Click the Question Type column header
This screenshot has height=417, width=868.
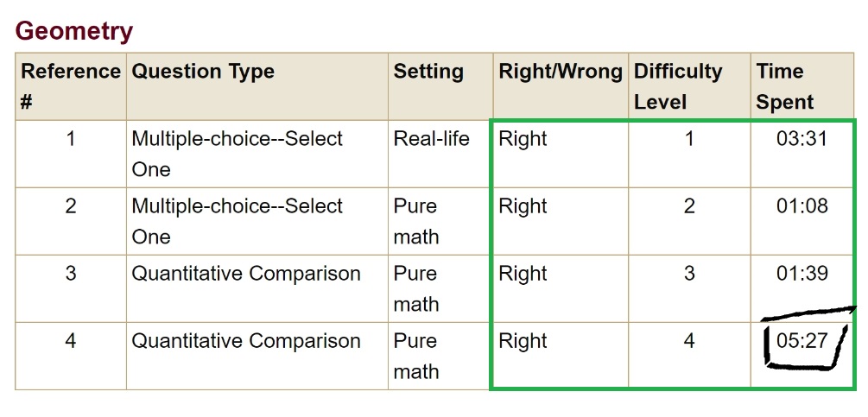click(203, 72)
